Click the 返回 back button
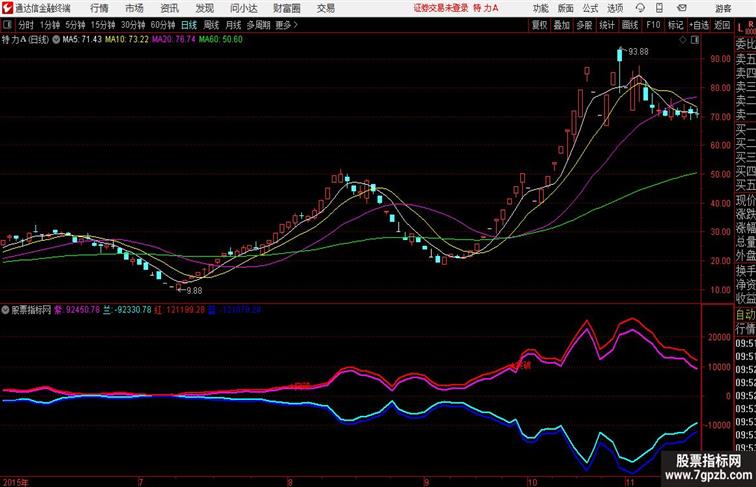 click(722, 25)
